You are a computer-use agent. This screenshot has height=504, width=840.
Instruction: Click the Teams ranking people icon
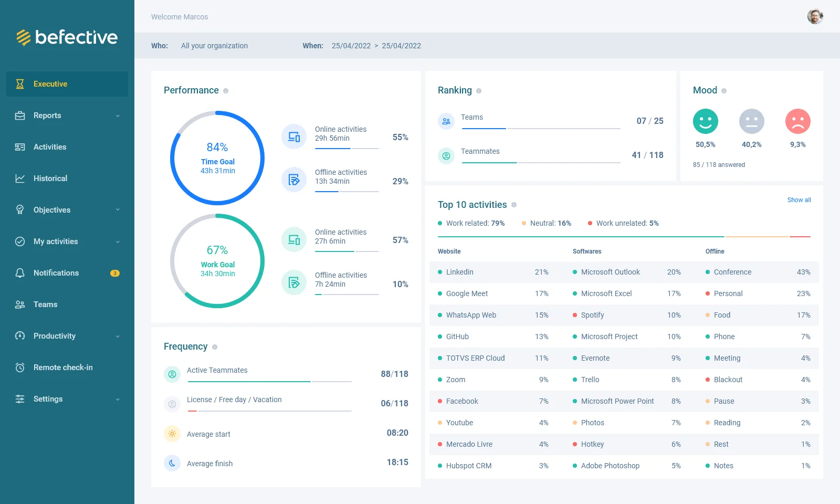(x=446, y=121)
